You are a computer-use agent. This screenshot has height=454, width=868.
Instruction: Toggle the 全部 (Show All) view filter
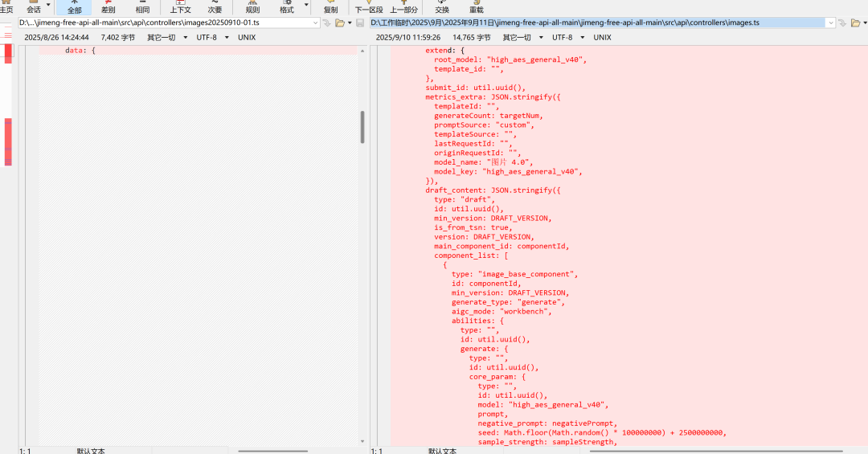[74, 8]
